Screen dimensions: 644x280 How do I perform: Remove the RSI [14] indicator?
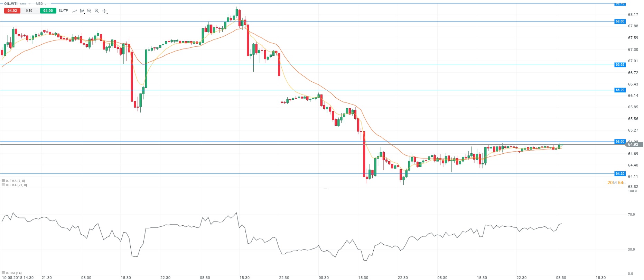click(x=7, y=273)
